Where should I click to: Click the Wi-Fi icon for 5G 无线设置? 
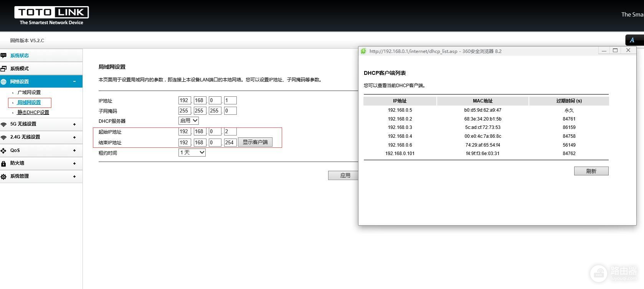pyautogui.click(x=3, y=124)
